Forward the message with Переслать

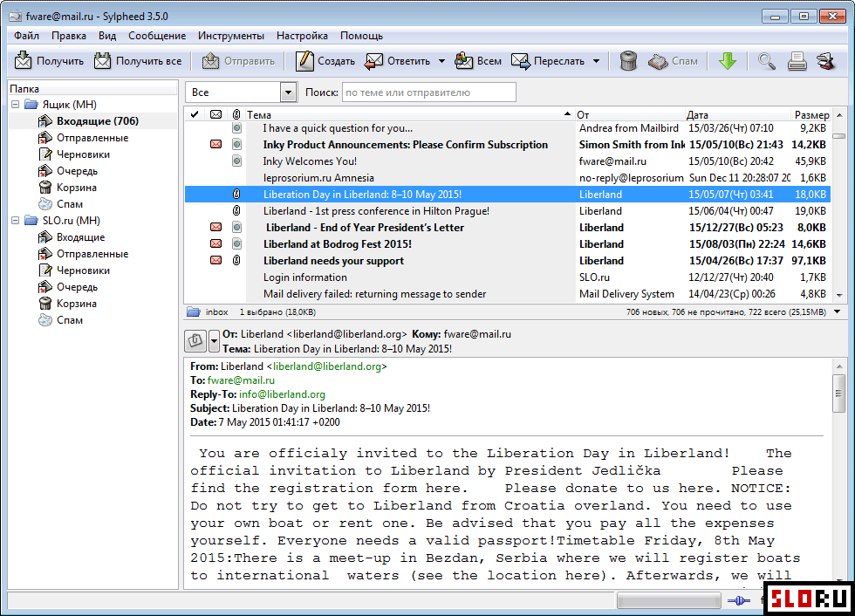point(548,61)
